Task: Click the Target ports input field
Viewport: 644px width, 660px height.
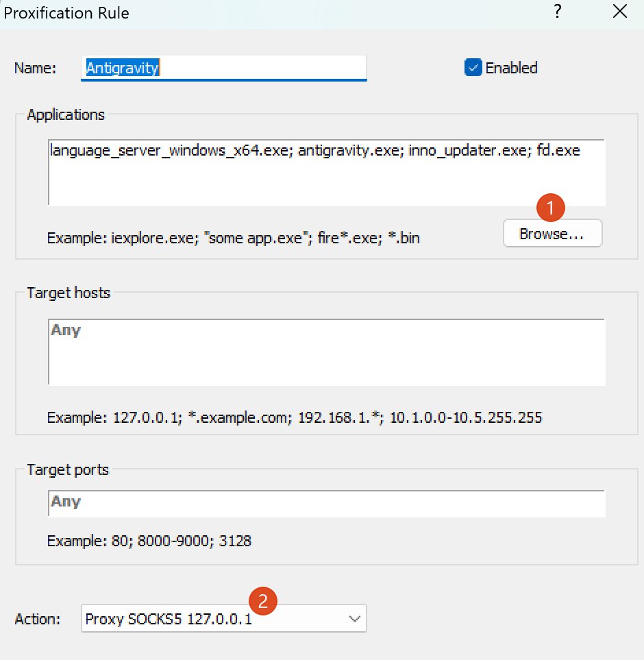Action: click(x=326, y=503)
